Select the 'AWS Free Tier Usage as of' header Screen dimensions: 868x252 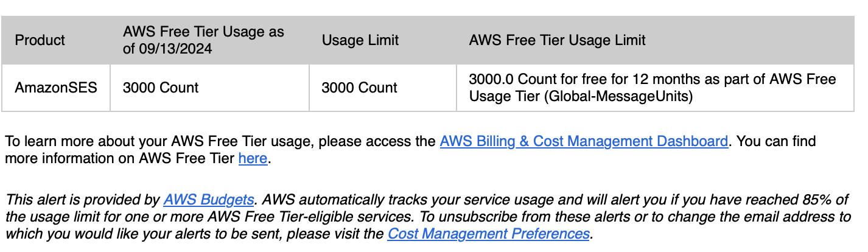pos(203,32)
